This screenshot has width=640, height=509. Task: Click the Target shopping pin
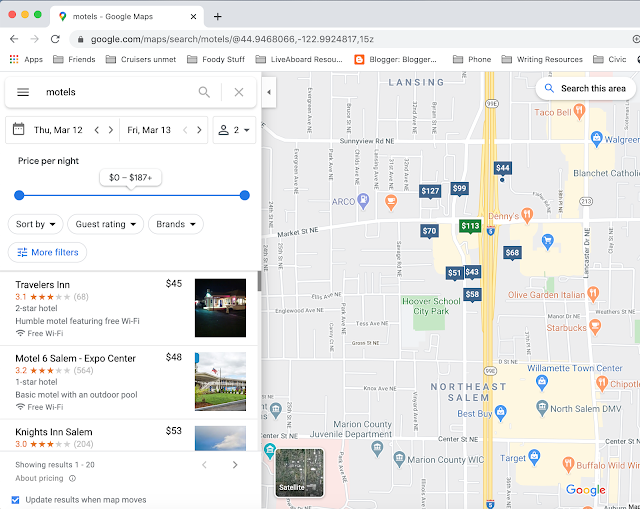(x=534, y=457)
